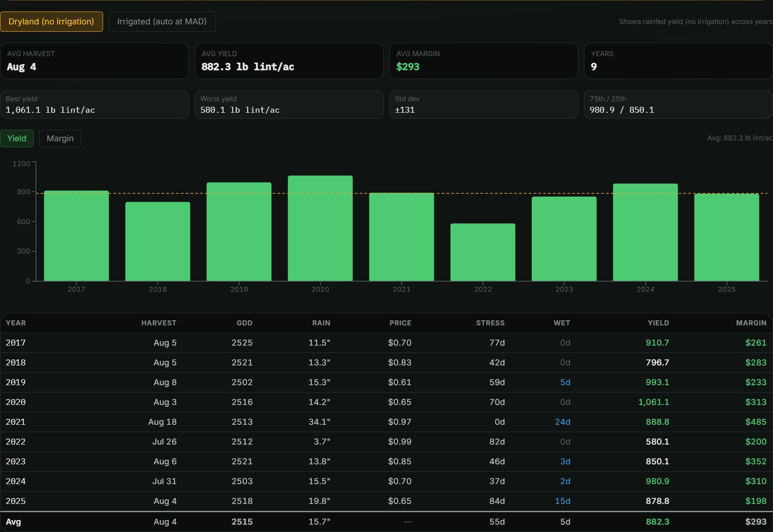The width and height of the screenshot is (773, 532).
Task: Click the 2019 yield bar
Action: (239, 231)
